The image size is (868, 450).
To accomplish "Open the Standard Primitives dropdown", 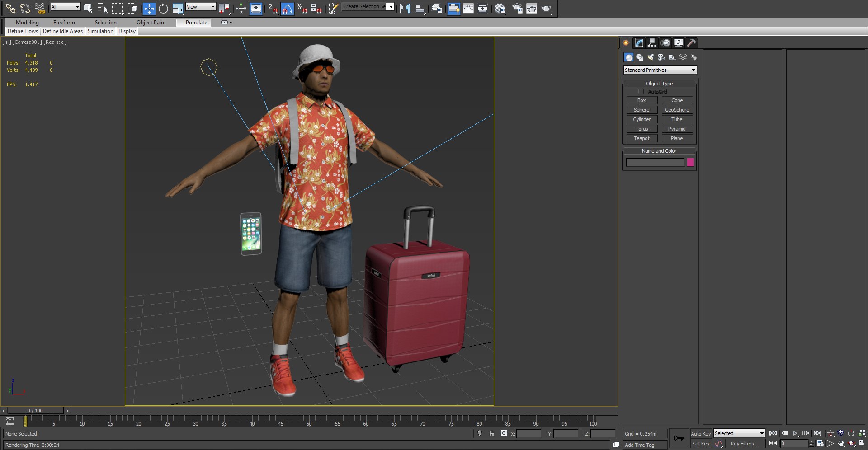I will pyautogui.click(x=660, y=70).
